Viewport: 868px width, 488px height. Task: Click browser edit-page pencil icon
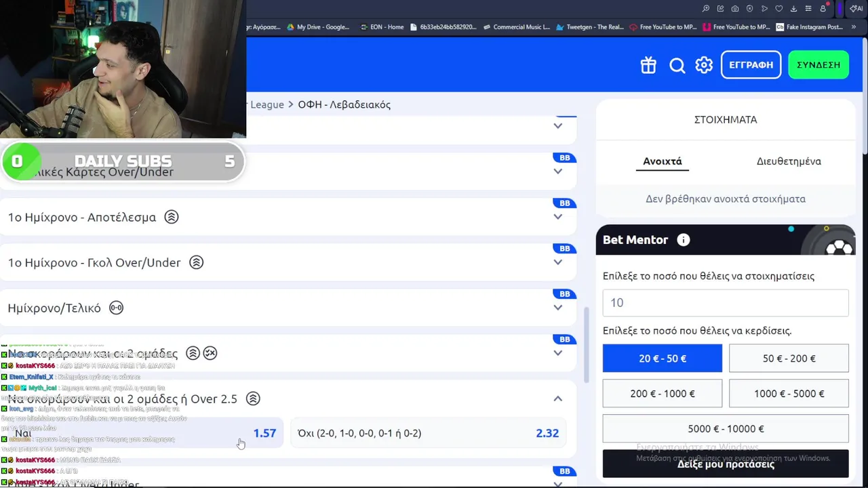pyautogui.click(x=720, y=9)
